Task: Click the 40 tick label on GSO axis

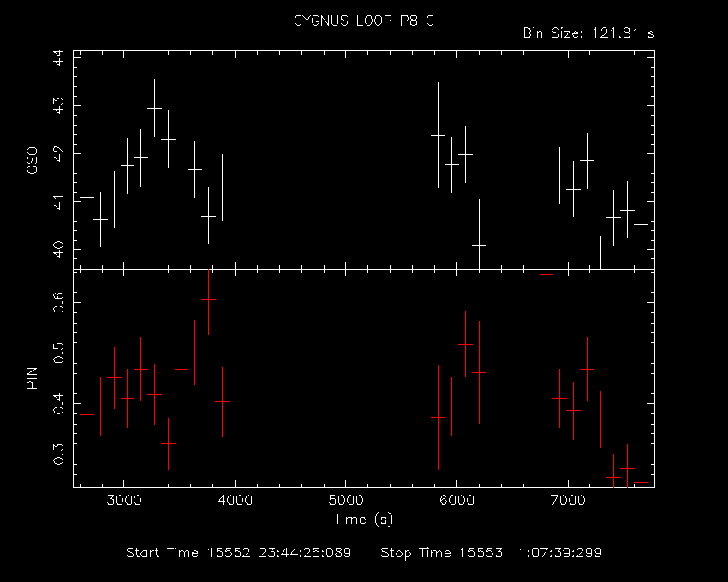Action: pyautogui.click(x=58, y=249)
